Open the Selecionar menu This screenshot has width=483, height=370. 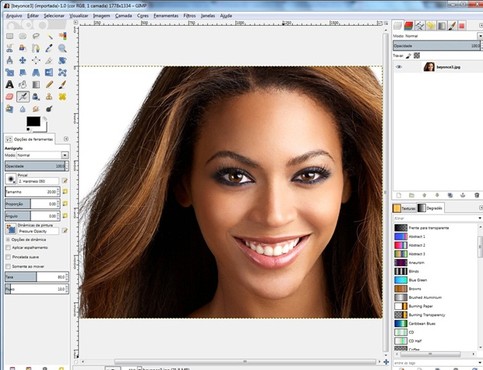tap(54, 16)
